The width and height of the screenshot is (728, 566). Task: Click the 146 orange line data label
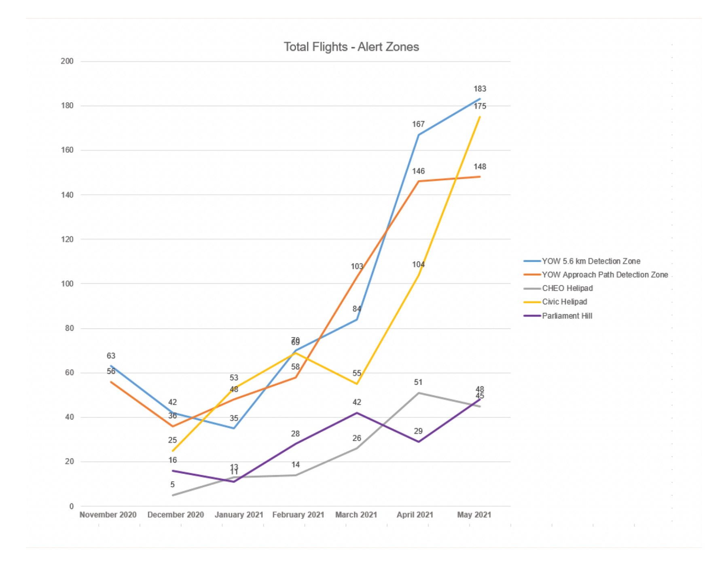point(418,171)
